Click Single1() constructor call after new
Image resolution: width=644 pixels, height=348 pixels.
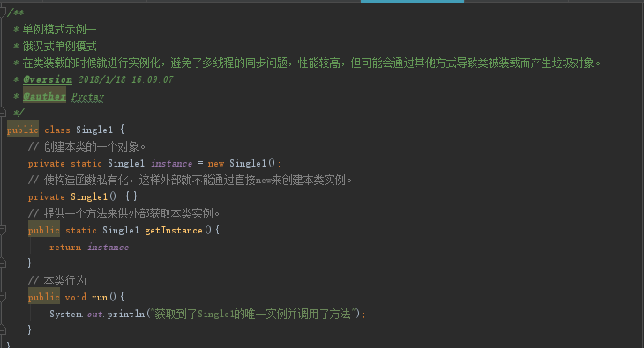point(252,163)
